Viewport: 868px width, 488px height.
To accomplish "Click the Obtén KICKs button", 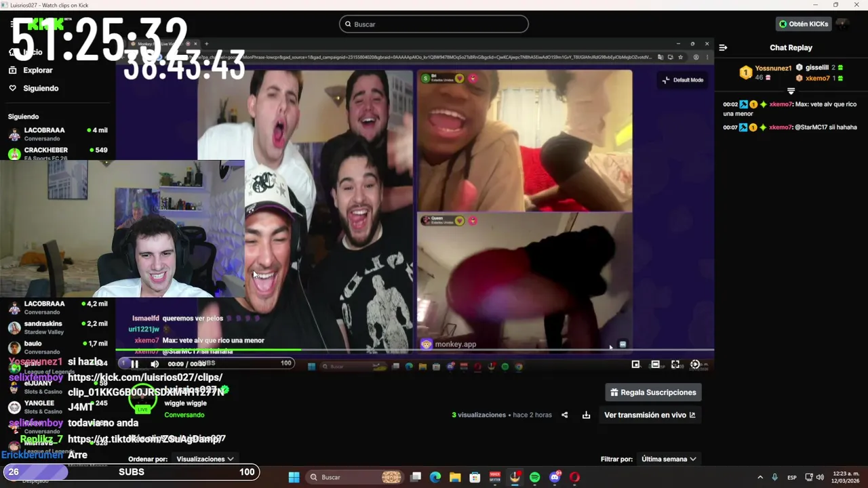I will coord(804,24).
